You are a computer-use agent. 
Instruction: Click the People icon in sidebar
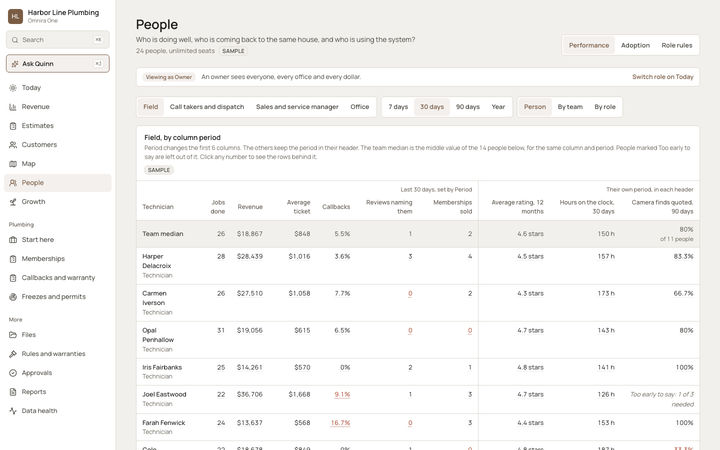tap(13, 183)
